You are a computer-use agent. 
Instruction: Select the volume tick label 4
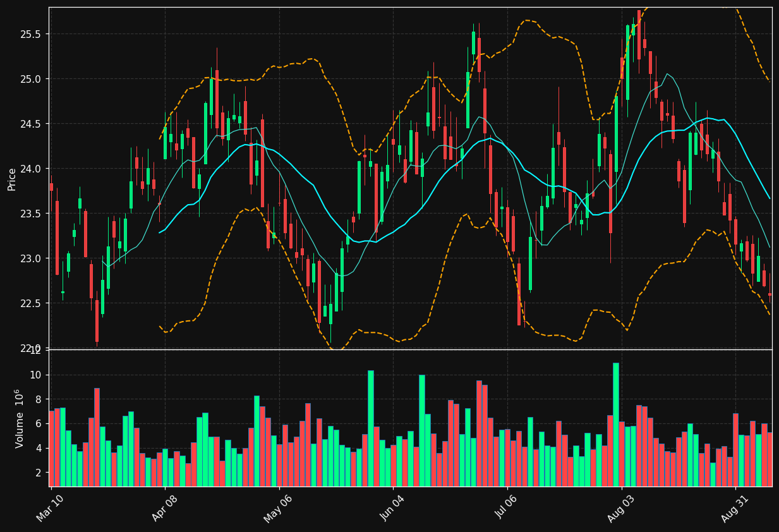(38, 448)
